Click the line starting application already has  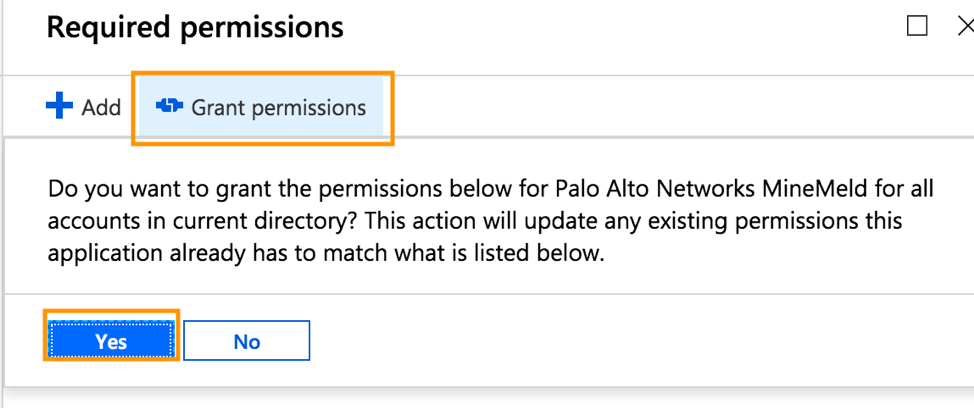[x=250, y=253]
